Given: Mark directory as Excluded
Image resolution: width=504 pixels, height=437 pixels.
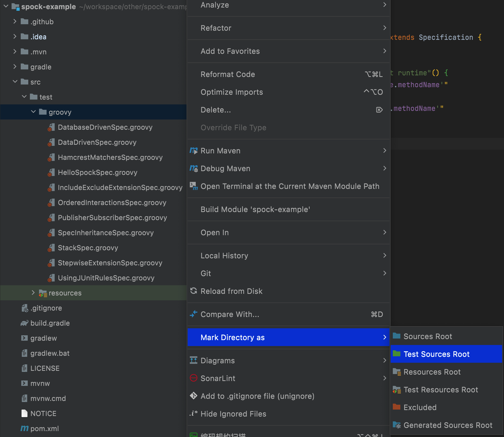Looking at the screenshot, I should point(446,407).
